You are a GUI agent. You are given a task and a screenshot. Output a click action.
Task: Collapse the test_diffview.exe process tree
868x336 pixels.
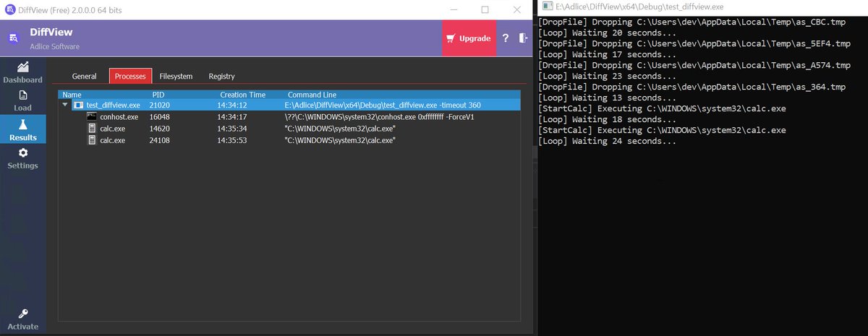click(67, 105)
